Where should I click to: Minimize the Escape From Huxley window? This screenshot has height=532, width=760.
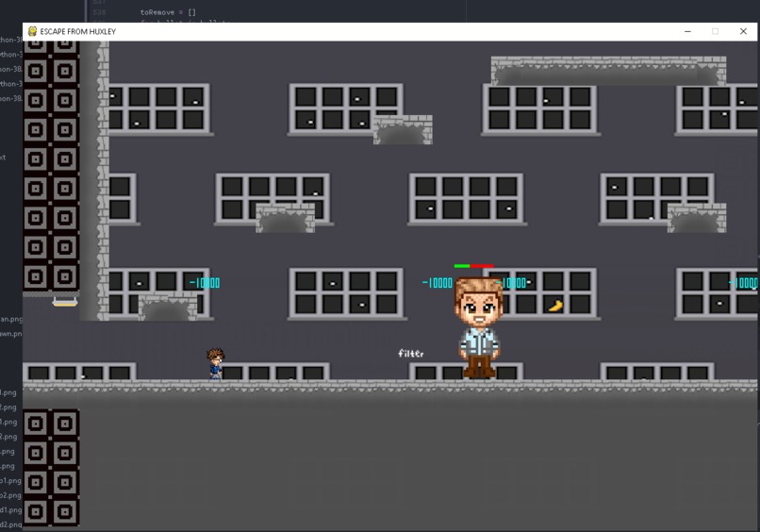(x=687, y=31)
